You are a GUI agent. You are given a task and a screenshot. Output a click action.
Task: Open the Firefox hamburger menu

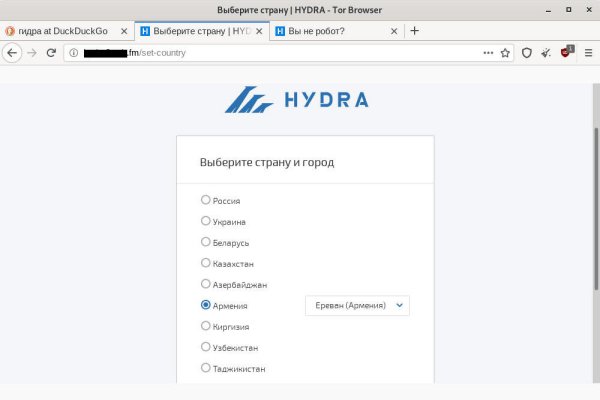coord(587,52)
